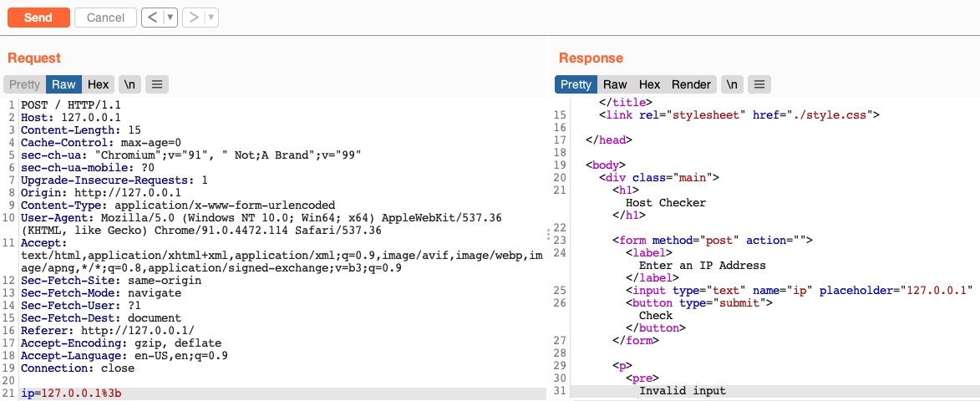Grab the divider handle between Request and Response
980x401 pixels.
[x=548, y=235]
